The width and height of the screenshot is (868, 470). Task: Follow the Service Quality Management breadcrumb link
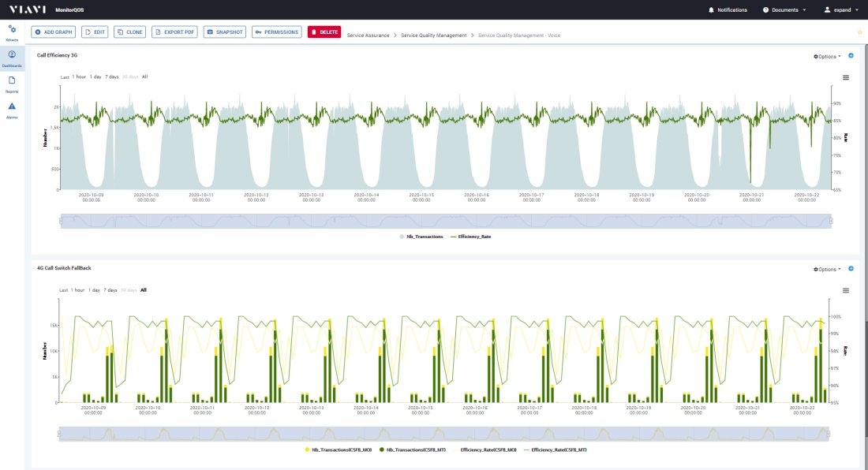(433, 35)
